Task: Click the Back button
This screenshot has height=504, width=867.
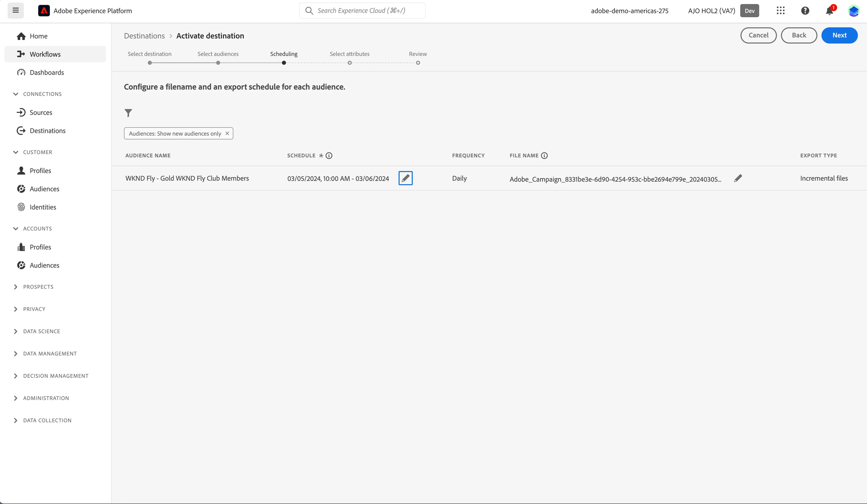Action: pos(799,35)
